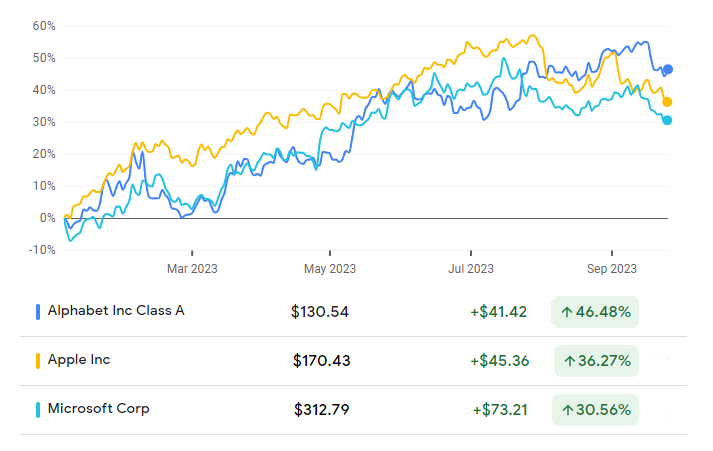Click Alphabet's $130.54 price
This screenshot has width=713, height=451.
[320, 312]
